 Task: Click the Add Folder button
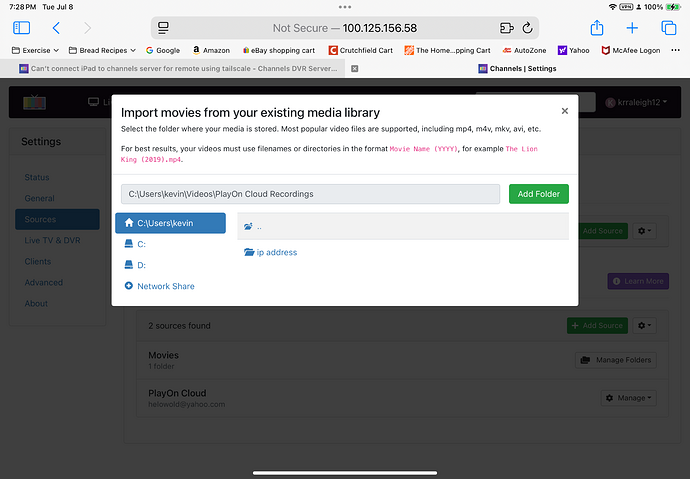(x=538, y=194)
